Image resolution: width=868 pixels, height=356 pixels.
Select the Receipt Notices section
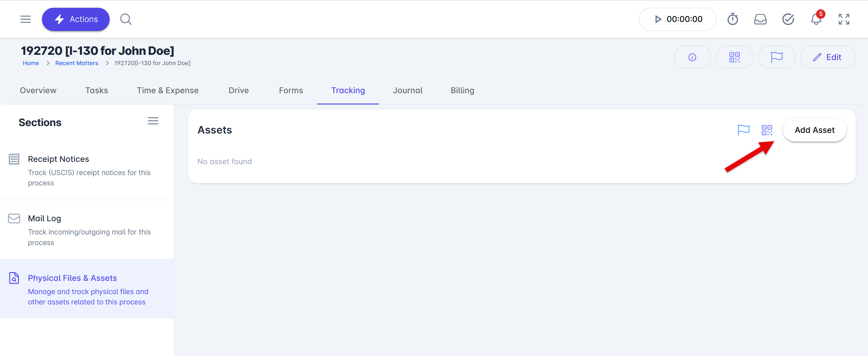(58, 159)
